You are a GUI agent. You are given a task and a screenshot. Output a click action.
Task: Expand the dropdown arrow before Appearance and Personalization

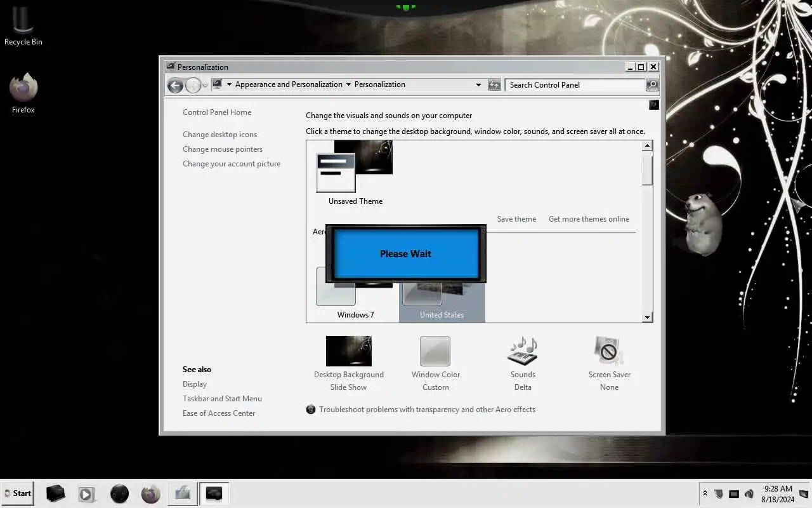229,84
